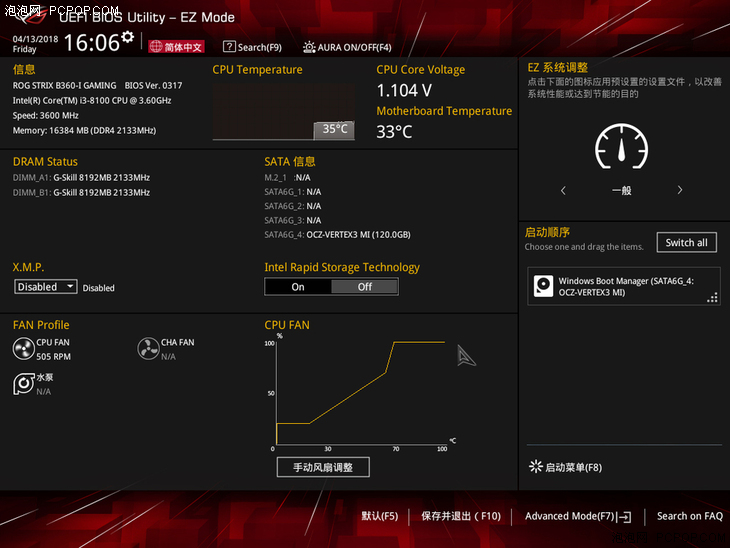Click the boot item drag-handle dots
The image size is (730, 548).
[712, 298]
